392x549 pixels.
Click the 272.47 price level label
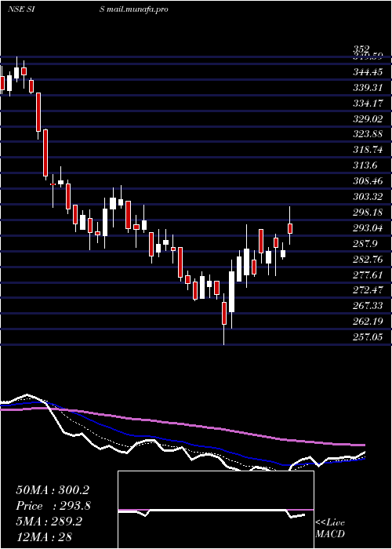click(x=368, y=290)
